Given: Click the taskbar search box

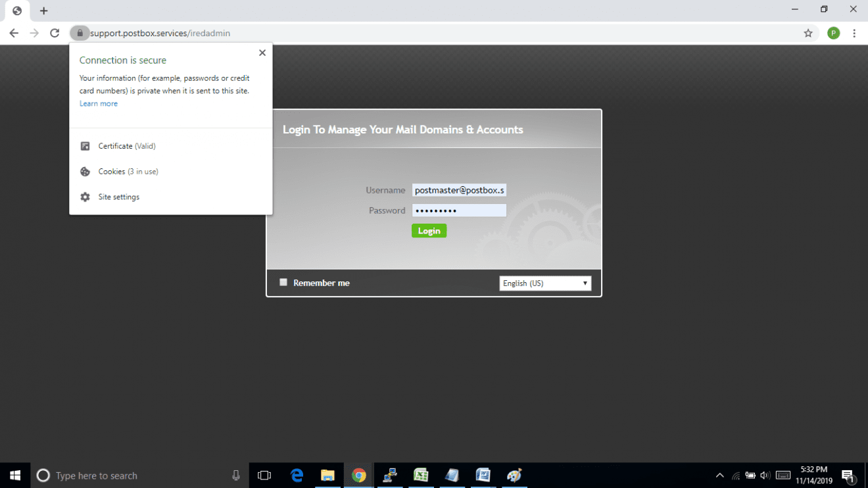Looking at the screenshot, I should point(139,475).
